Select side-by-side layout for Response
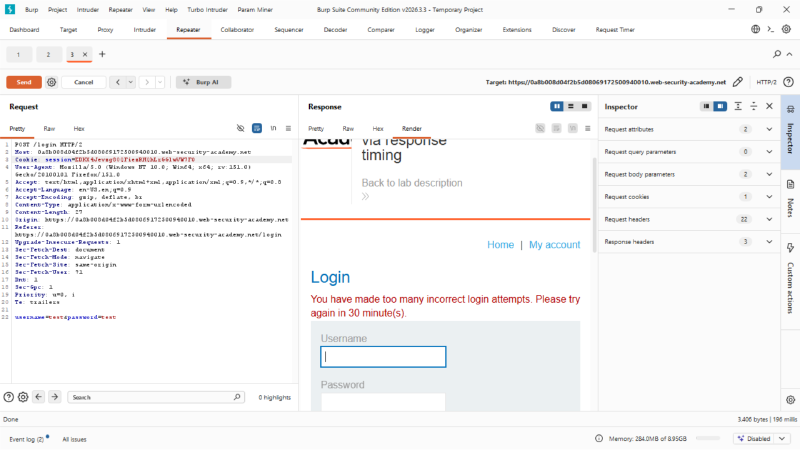 [557, 106]
